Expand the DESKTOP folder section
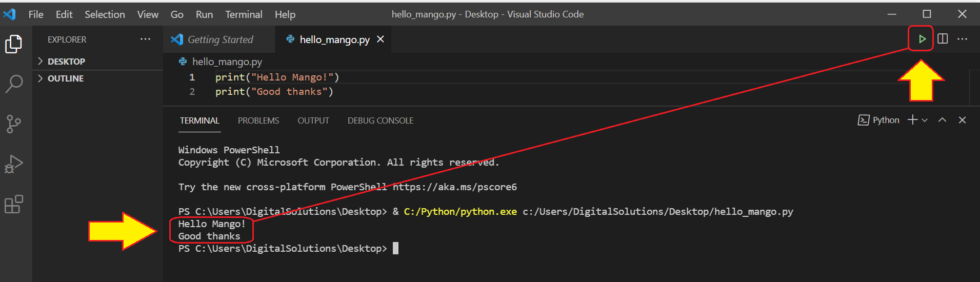 97,62
